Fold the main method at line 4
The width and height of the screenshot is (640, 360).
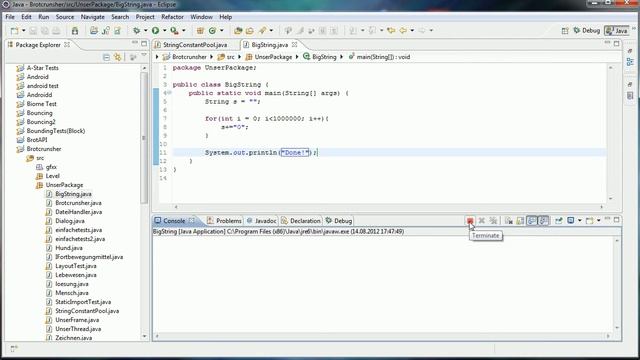169,93
